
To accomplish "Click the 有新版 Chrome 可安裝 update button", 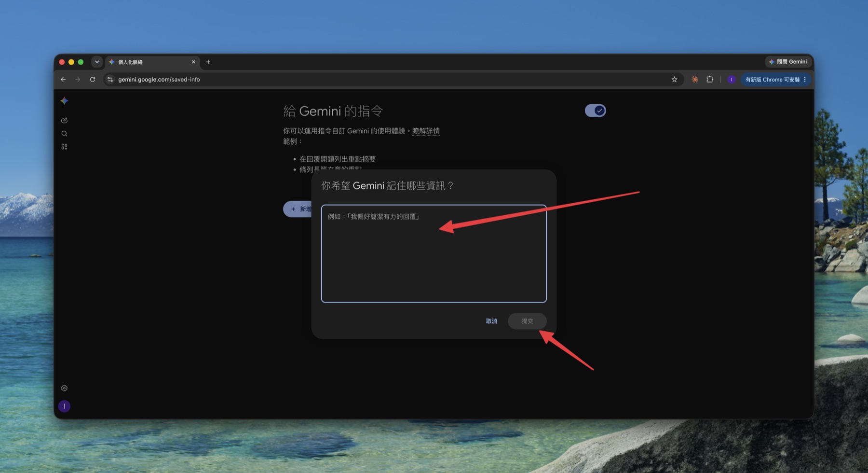I will click(775, 80).
